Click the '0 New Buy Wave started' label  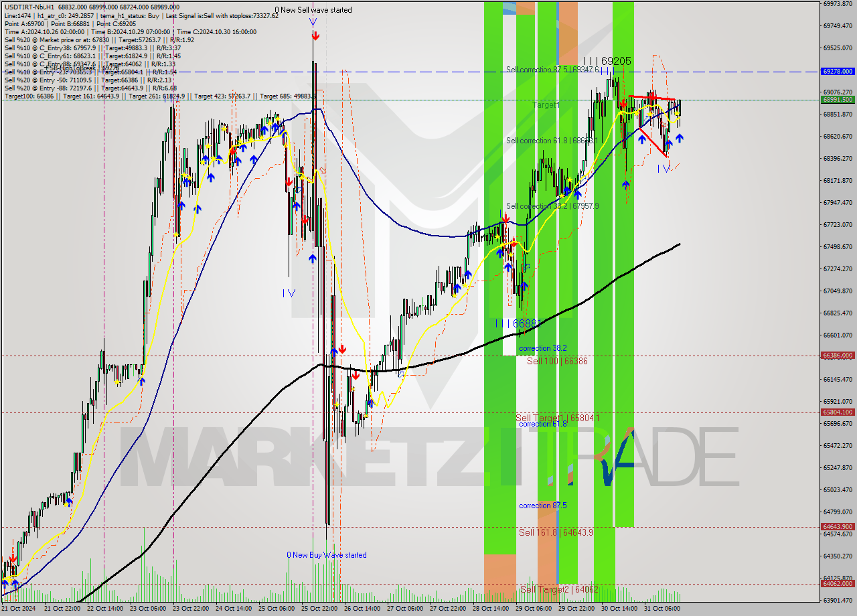click(327, 555)
